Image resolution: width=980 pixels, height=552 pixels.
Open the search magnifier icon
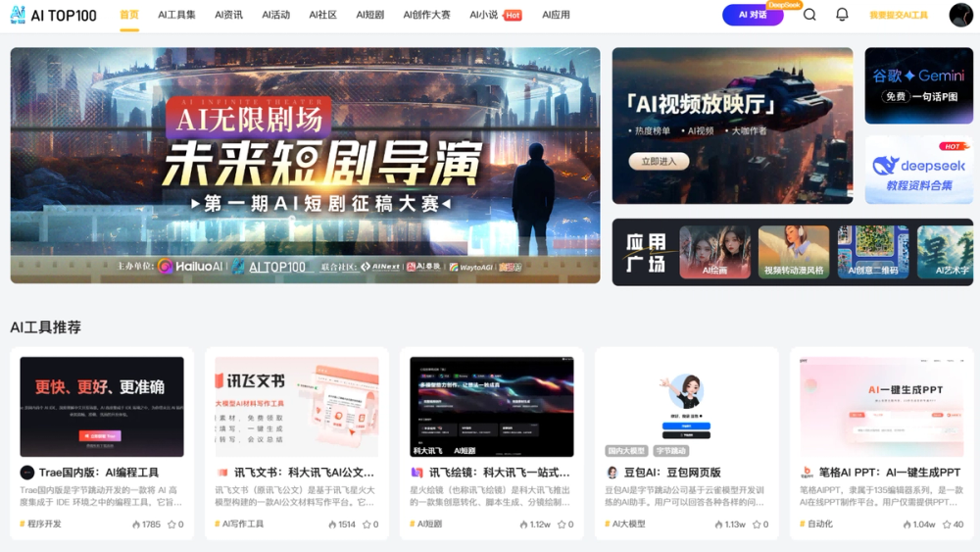809,15
